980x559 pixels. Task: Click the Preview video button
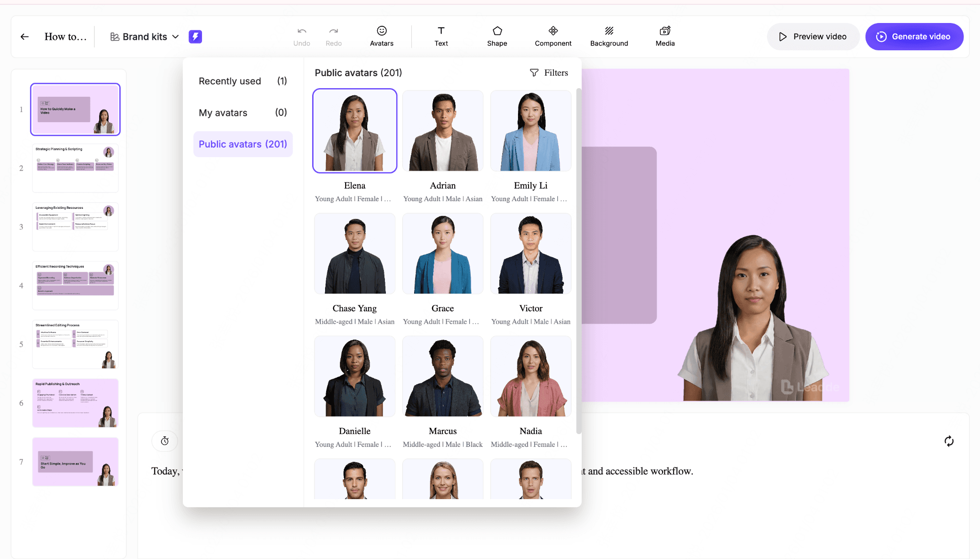coord(813,37)
